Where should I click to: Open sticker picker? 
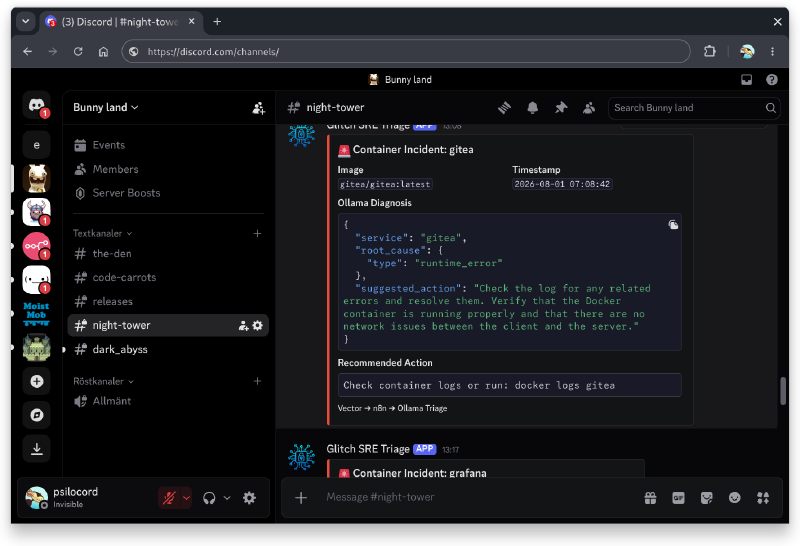(706, 498)
